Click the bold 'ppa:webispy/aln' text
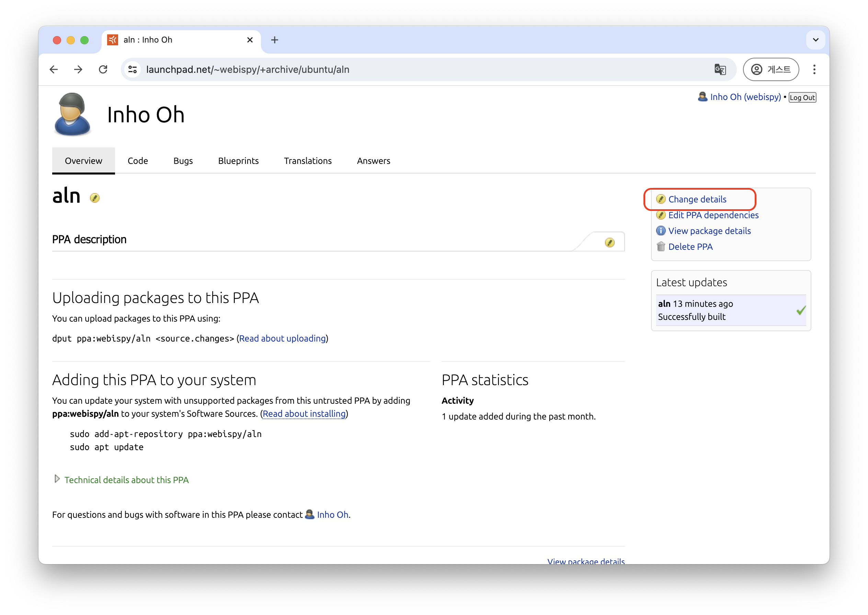Viewport: 868px width, 615px height. pyautogui.click(x=85, y=414)
